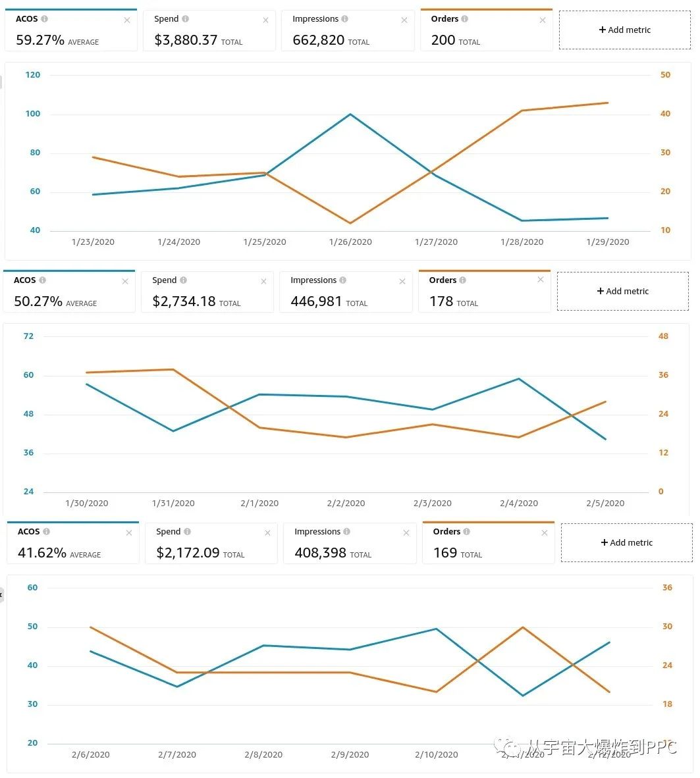Image resolution: width=700 pixels, height=778 pixels.
Task: Click ACOS info icon on 41.62% card
Action: tap(46, 532)
